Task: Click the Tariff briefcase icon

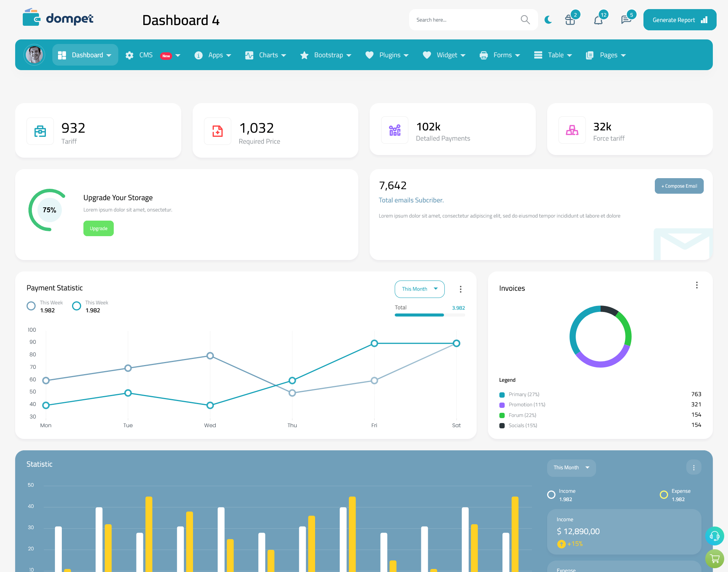Action: tap(39, 129)
